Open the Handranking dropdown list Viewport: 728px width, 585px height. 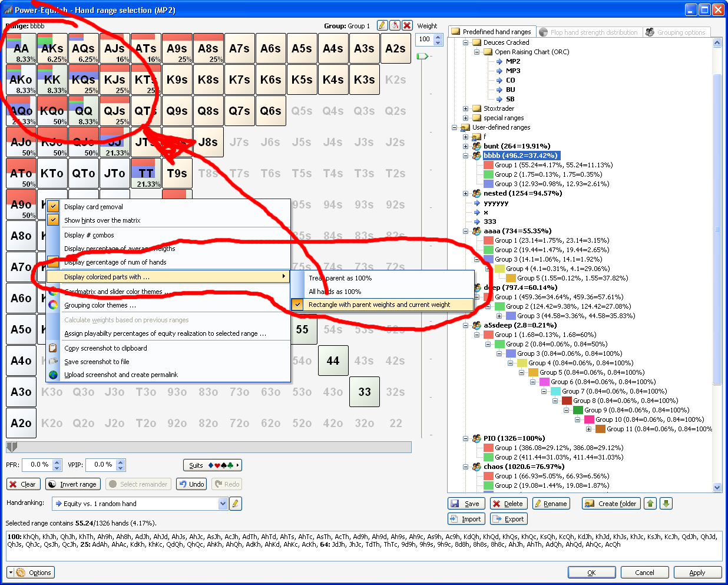(223, 504)
